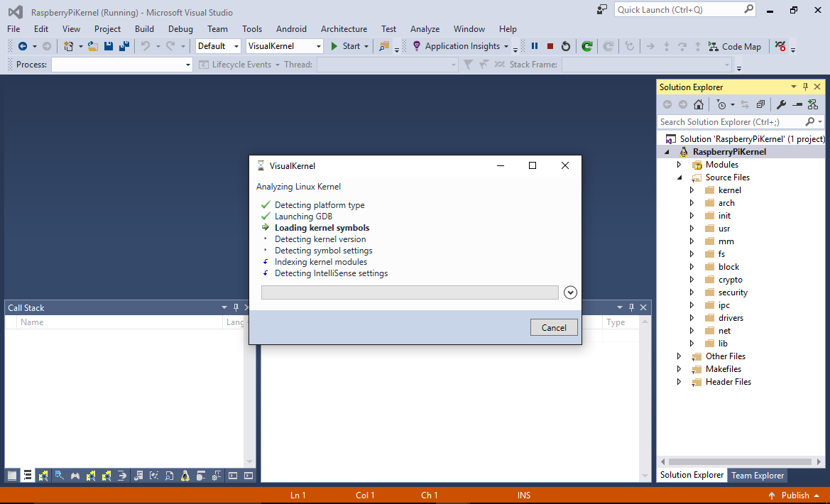Expand details arrow in VisualKernel dialog
830x504 pixels.
click(x=570, y=292)
